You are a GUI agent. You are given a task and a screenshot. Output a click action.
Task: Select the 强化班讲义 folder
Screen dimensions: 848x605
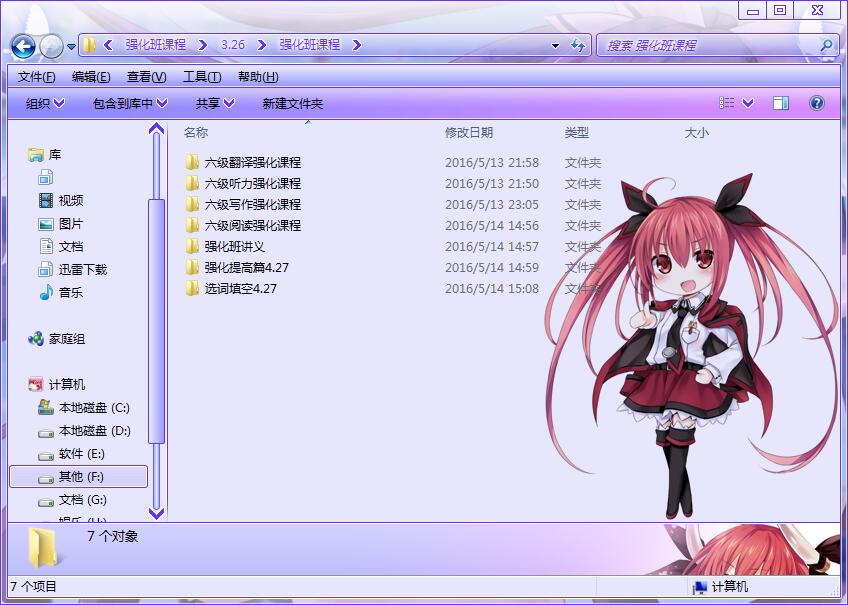click(234, 246)
